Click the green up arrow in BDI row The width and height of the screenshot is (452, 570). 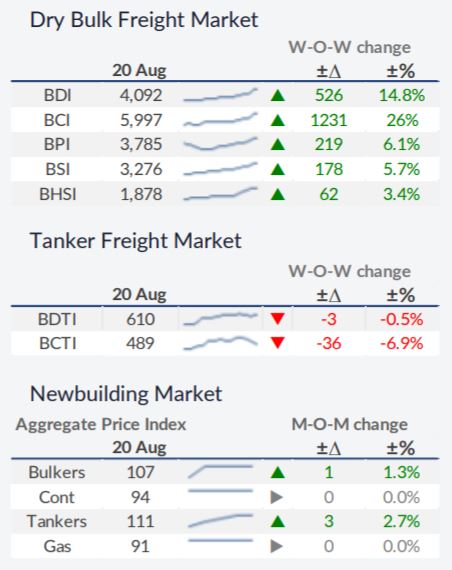pos(278,96)
